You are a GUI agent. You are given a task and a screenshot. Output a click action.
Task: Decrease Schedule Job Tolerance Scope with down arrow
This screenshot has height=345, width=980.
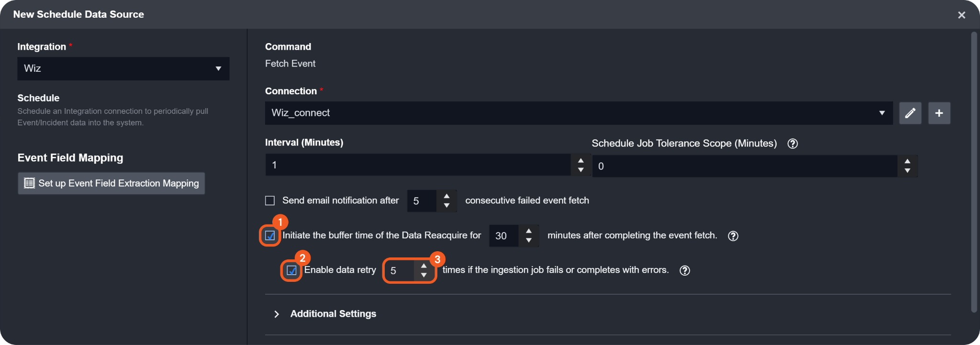[907, 171]
